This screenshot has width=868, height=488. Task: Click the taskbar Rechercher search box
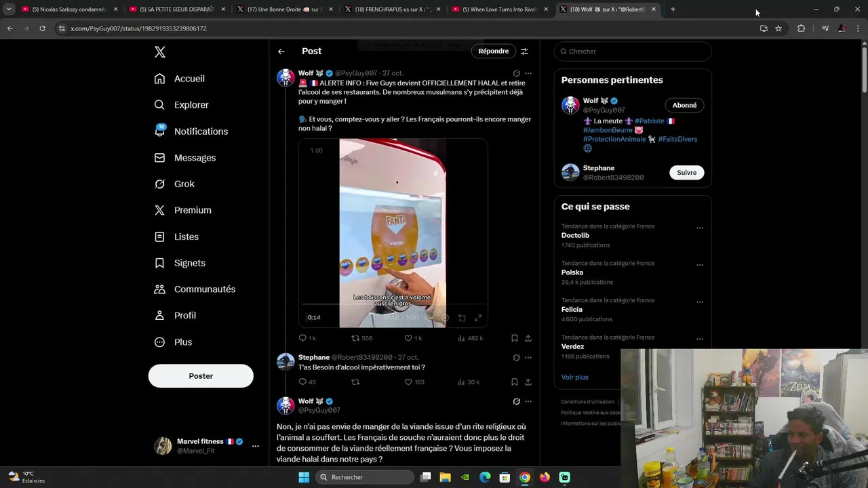point(366,477)
